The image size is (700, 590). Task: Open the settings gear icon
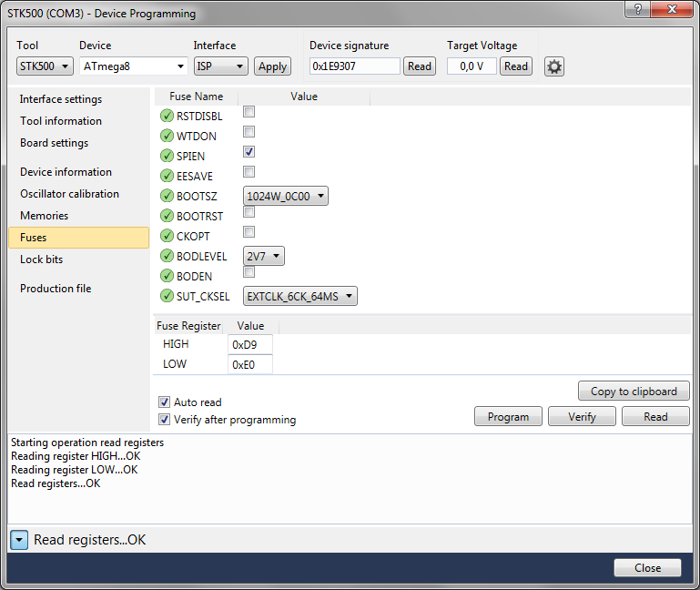(x=554, y=66)
